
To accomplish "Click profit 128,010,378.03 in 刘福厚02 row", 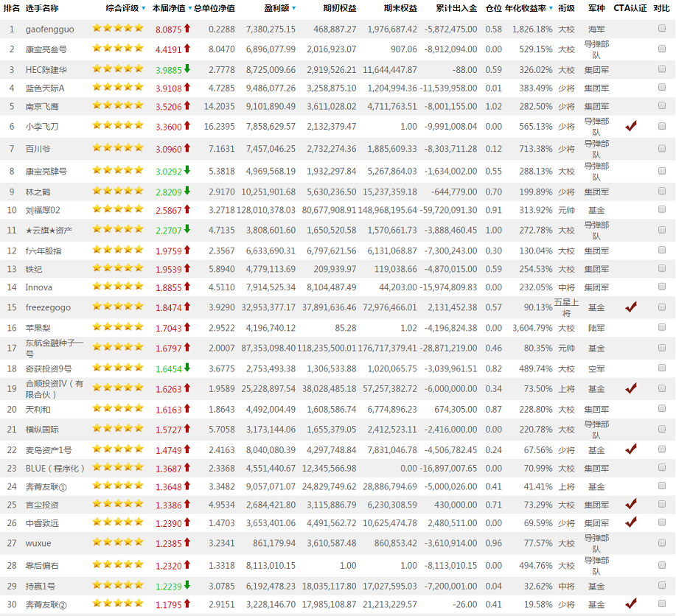I will [x=266, y=210].
